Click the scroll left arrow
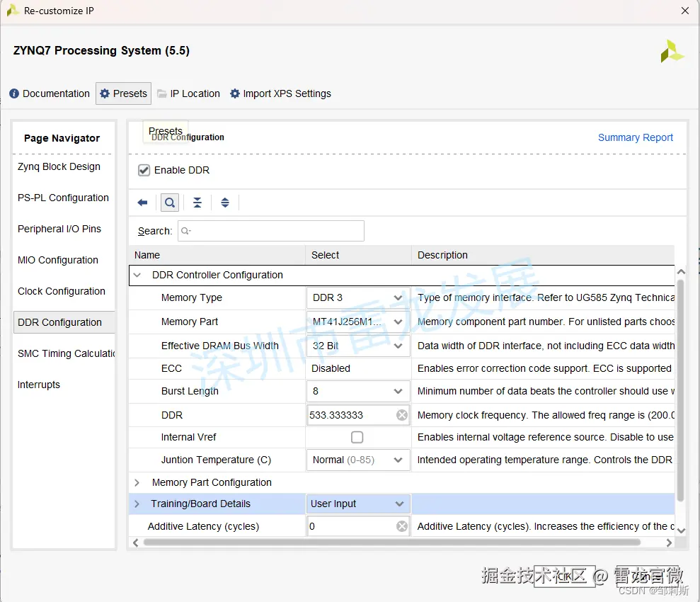The image size is (700, 602). tap(136, 543)
